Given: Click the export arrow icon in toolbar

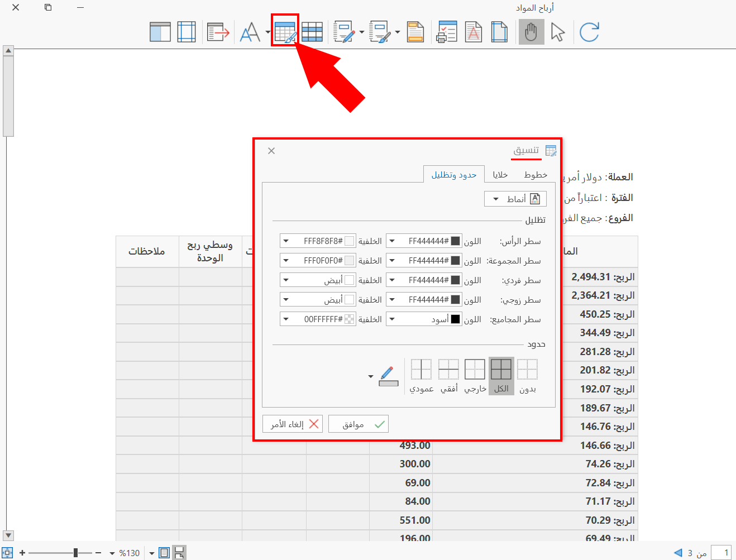Looking at the screenshot, I should pos(218,32).
